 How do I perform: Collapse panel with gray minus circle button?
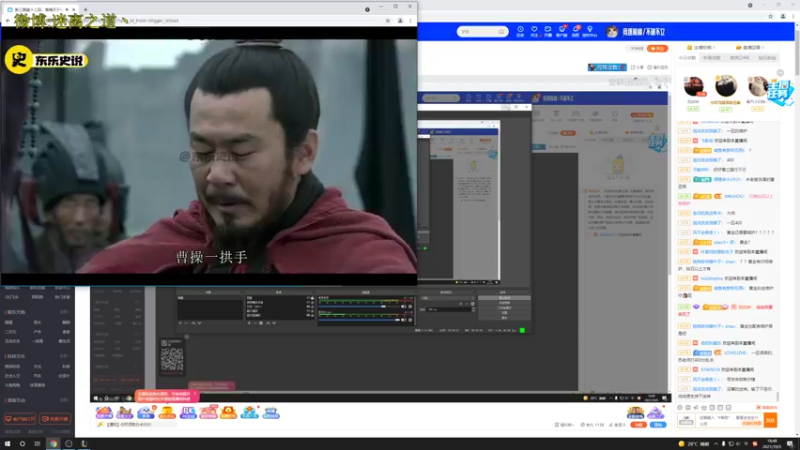coord(780,73)
